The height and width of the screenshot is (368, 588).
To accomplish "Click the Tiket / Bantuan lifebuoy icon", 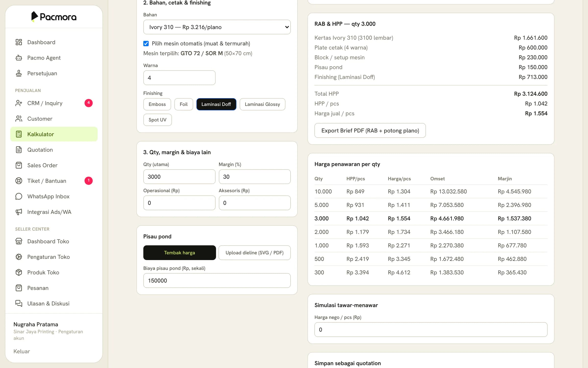I will [x=19, y=181].
